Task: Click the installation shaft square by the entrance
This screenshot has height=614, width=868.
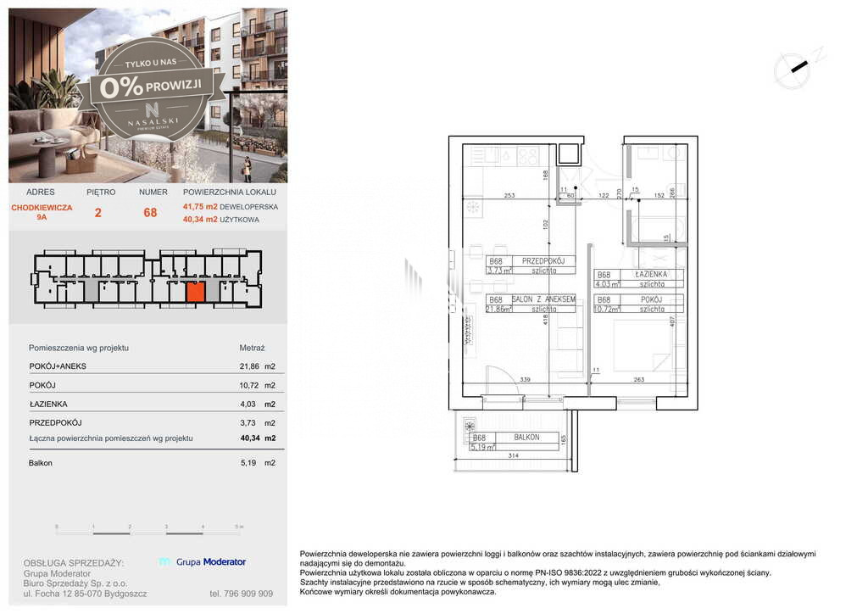Action: pyautogui.click(x=569, y=153)
